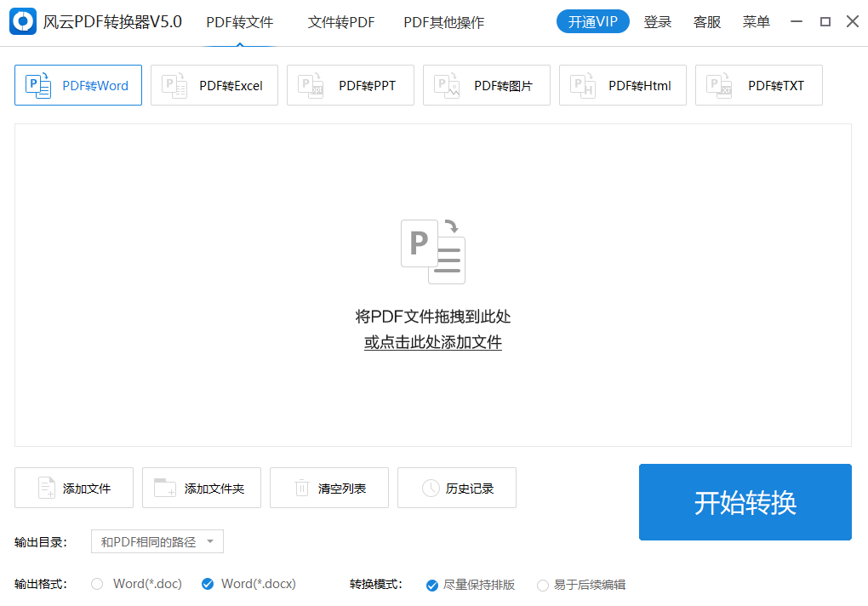Start conversion with 开始转换 button
The width and height of the screenshot is (868, 606).
coord(745,502)
